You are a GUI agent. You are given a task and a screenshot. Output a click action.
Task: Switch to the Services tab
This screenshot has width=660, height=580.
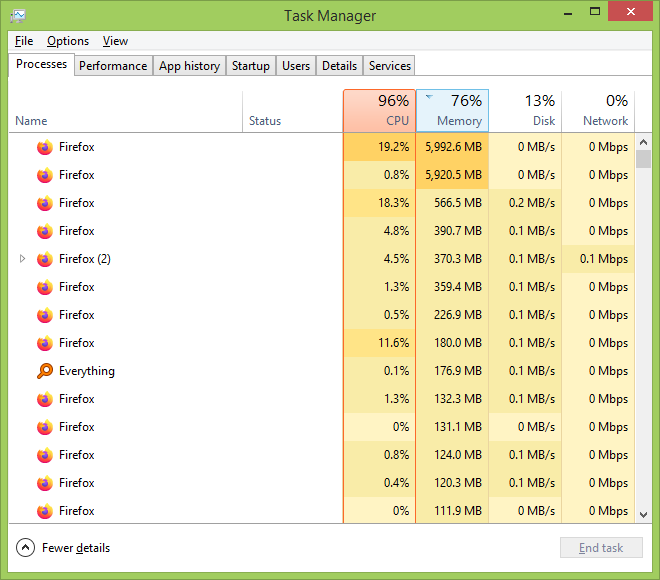pos(390,66)
